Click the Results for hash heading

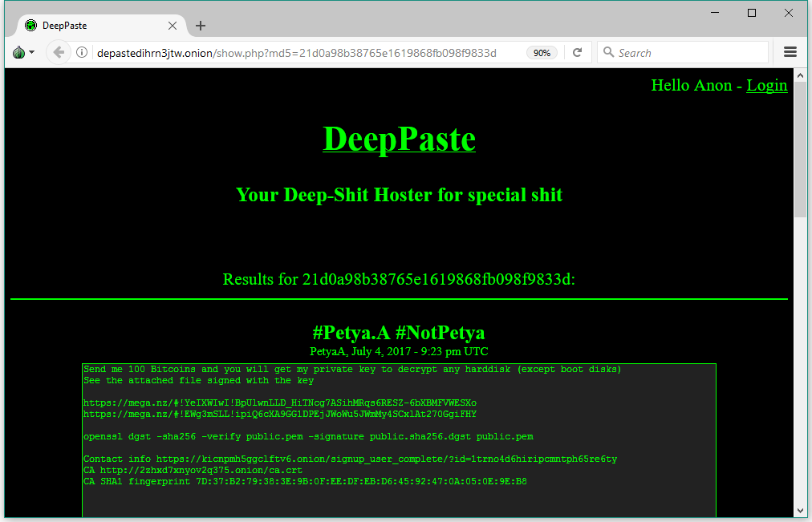click(x=399, y=279)
